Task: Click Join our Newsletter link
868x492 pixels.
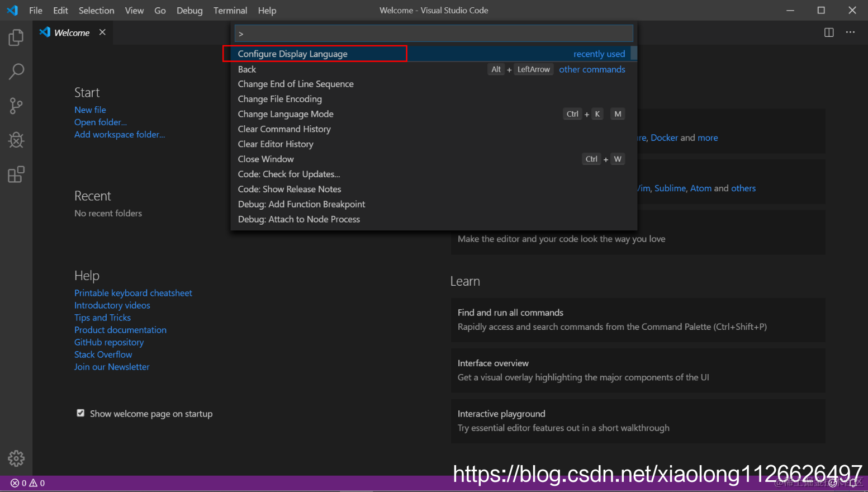Action: 112,367
